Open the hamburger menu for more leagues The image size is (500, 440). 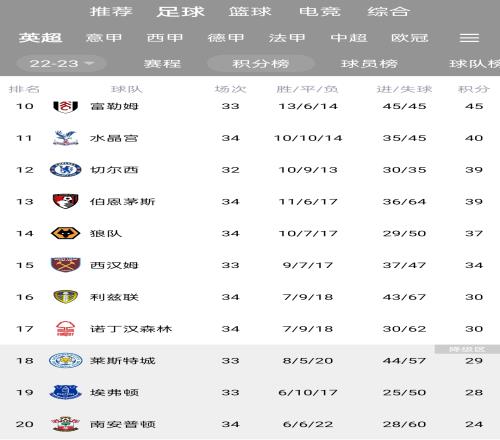469,38
